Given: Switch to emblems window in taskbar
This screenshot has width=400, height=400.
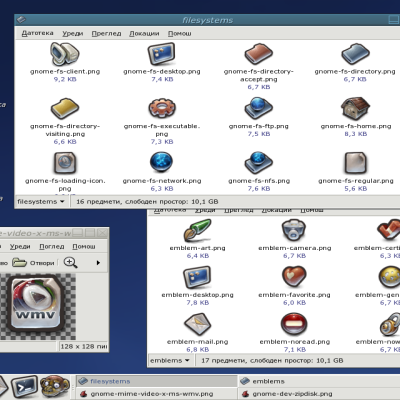Looking at the screenshot, I should [319, 381].
